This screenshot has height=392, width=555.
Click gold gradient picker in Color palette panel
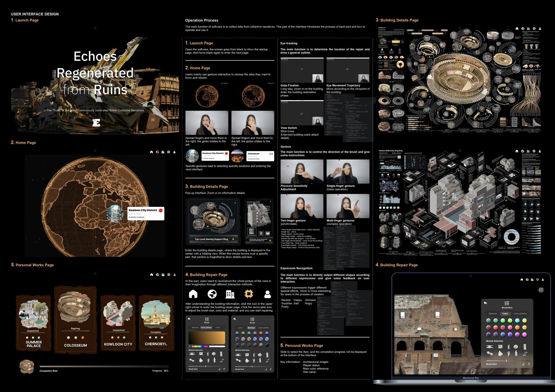(x=207, y=338)
